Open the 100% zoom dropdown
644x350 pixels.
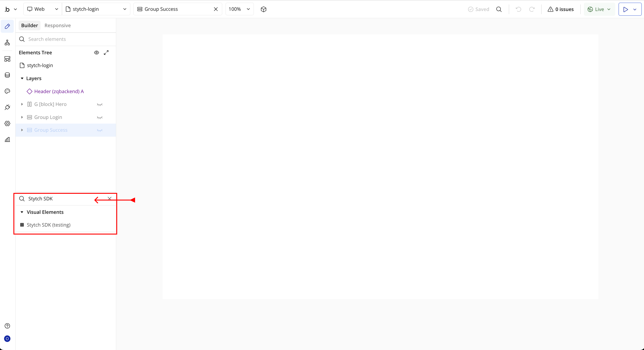(x=239, y=9)
